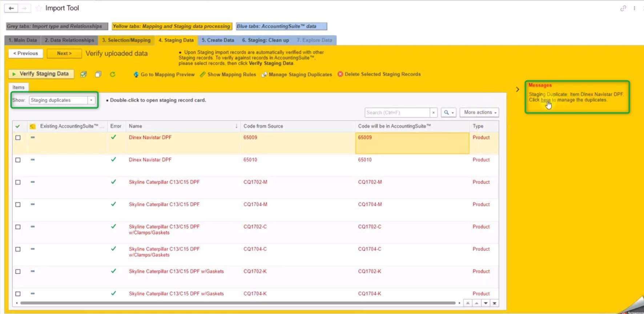The width and height of the screenshot is (644, 314).
Task: Click the Manage Staging Duplicates icon
Action: tap(264, 75)
